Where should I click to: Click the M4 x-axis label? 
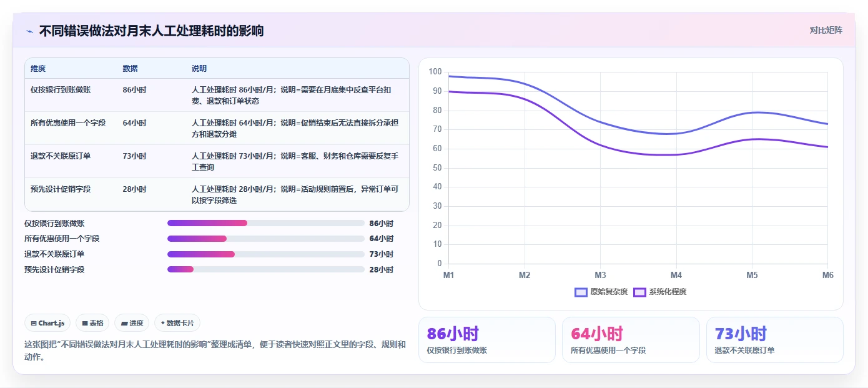pos(676,275)
